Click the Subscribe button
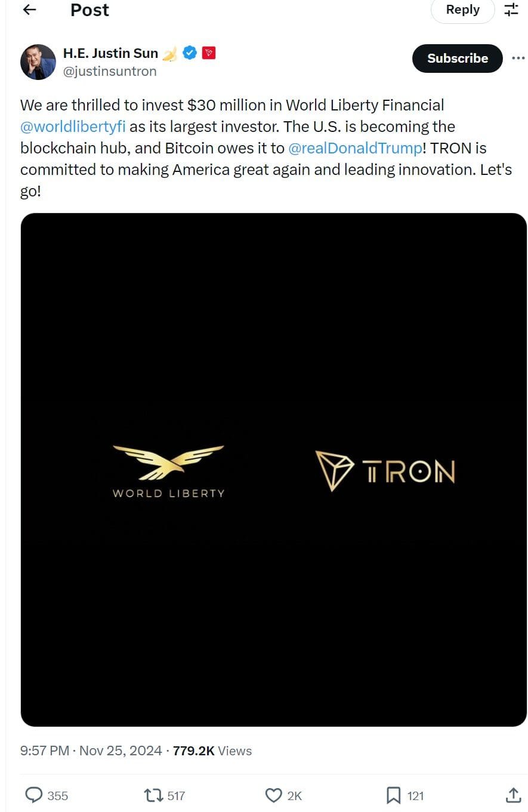Image resolution: width=528 pixels, height=812 pixels. coord(457,58)
